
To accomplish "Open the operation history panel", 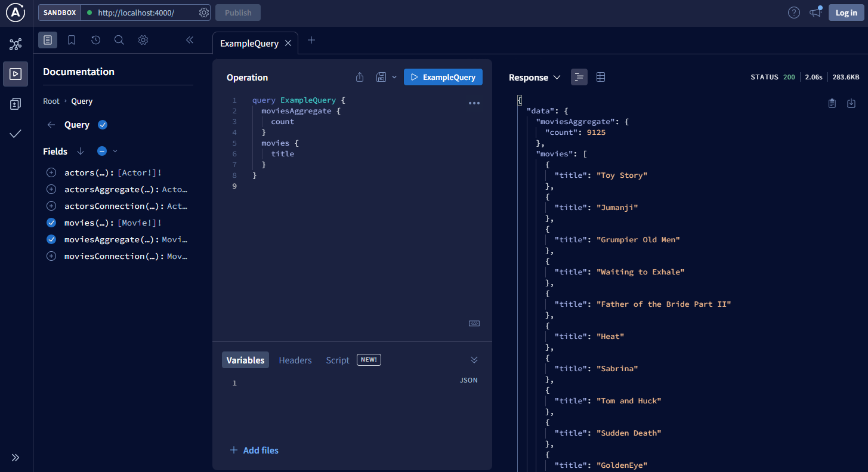I will (x=95, y=40).
